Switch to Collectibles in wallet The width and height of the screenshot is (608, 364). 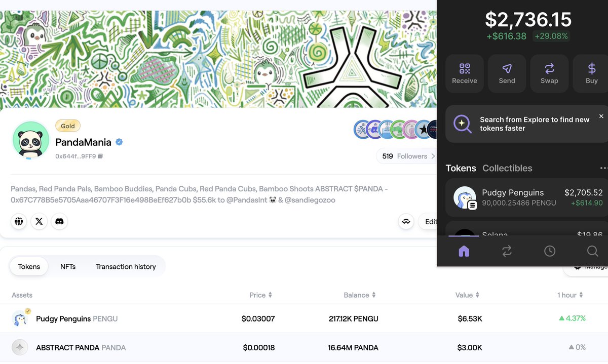[x=507, y=168]
